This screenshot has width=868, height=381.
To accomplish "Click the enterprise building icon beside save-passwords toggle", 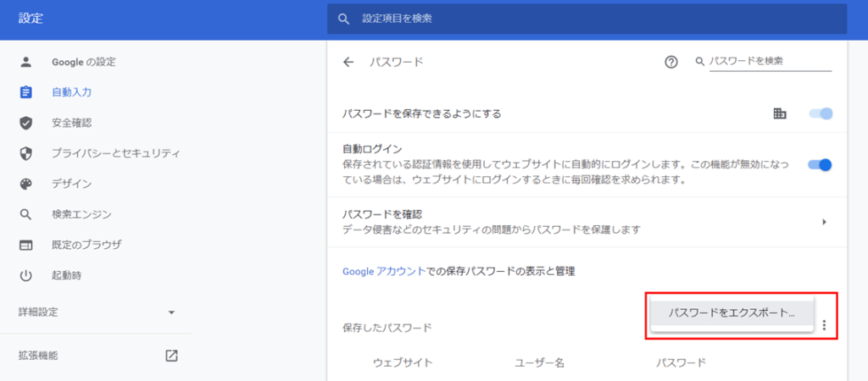I will tap(780, 114).
